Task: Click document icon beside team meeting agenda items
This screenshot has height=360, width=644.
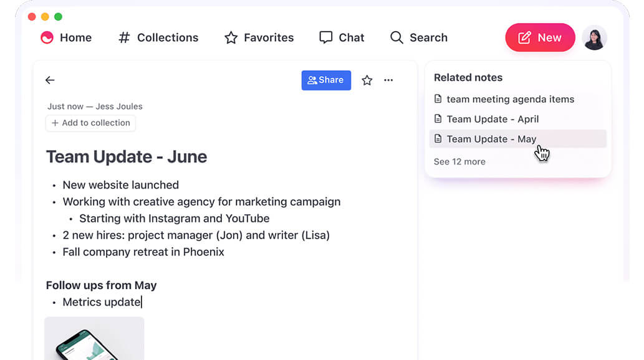Action: click(x=438, y=99)
